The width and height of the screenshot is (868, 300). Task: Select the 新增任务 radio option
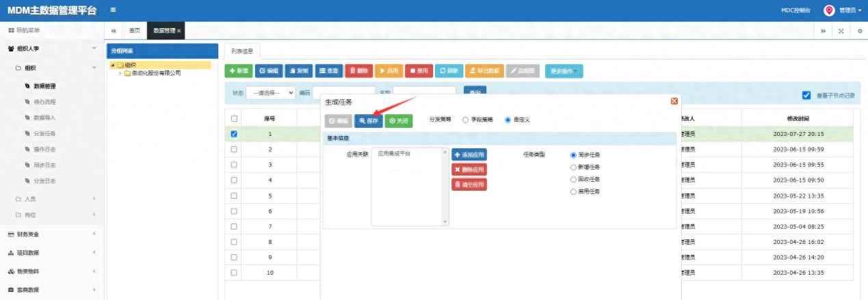[x=573, y=167]
